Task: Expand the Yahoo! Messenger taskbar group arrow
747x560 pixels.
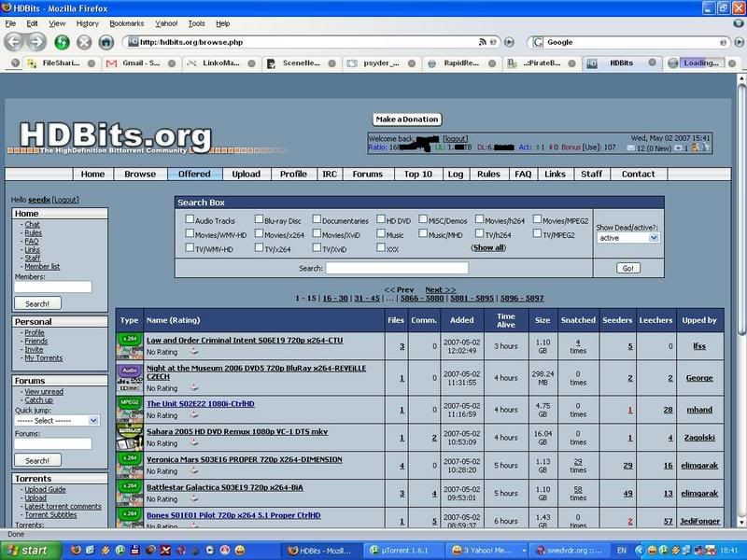Action: tap(524, 551)
